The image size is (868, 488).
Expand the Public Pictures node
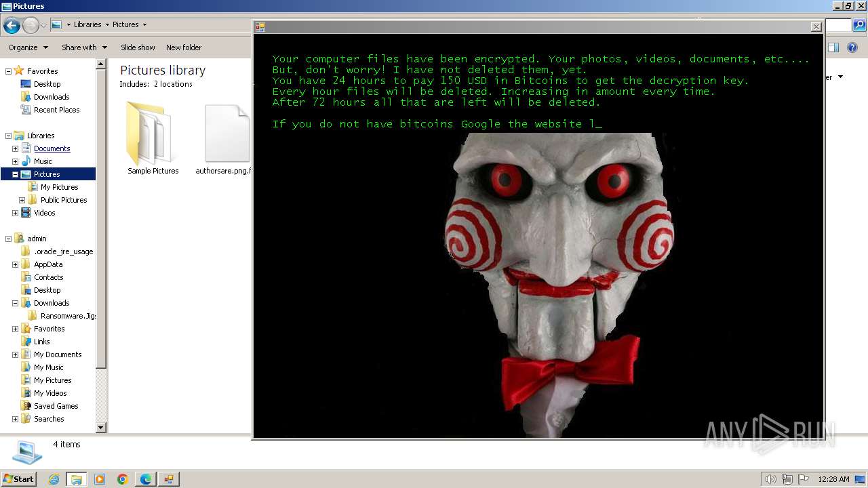[x=22, y=200]
